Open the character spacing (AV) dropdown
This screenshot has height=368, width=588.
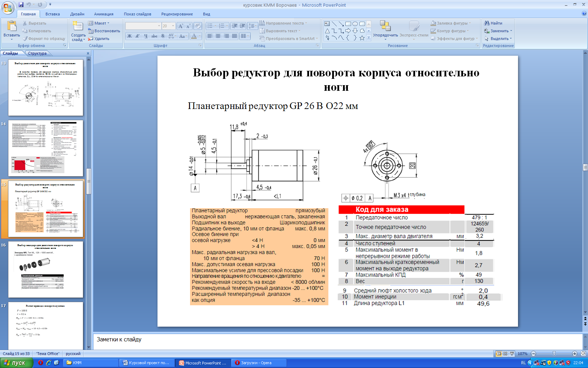point(172,36)
